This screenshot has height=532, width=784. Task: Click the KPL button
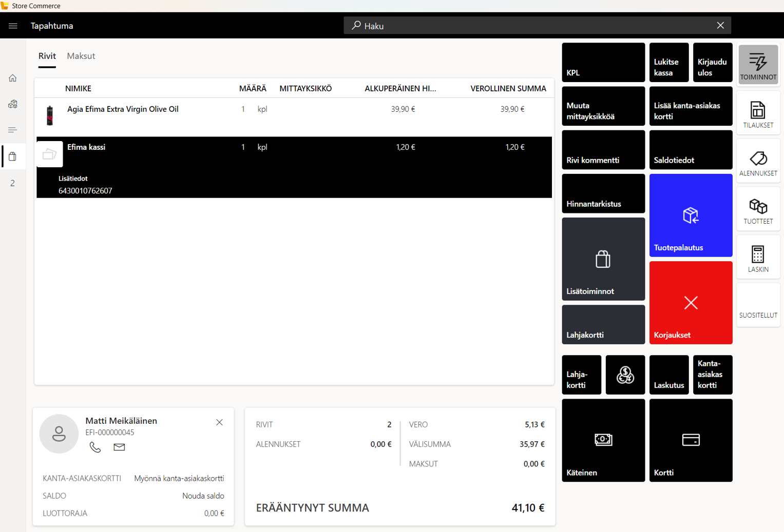(603, 62)
